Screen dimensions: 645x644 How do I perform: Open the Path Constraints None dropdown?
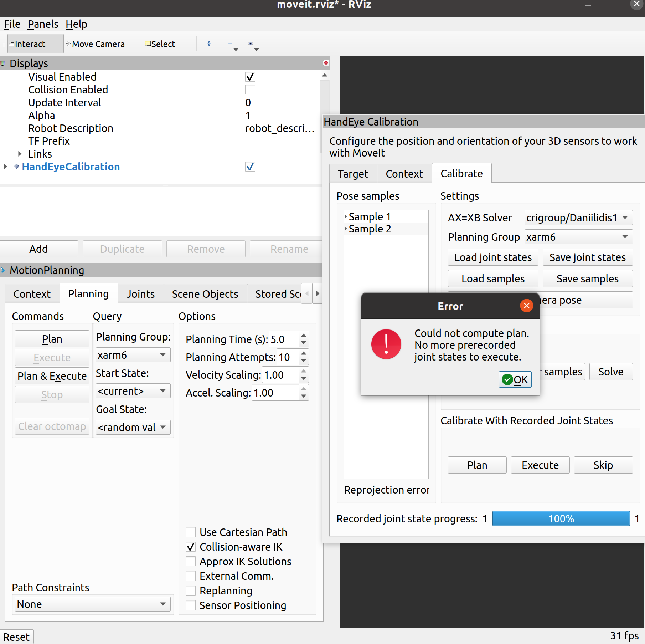point(93,604)
